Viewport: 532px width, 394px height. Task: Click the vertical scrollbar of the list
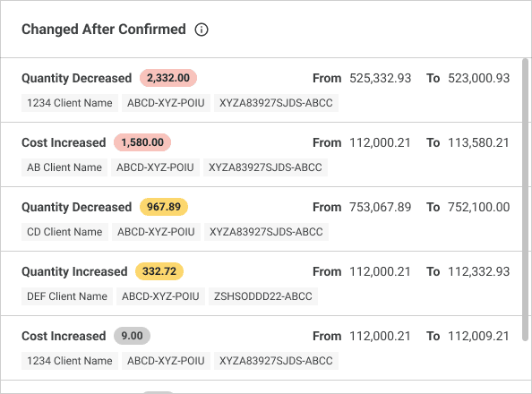click(525, 200)
